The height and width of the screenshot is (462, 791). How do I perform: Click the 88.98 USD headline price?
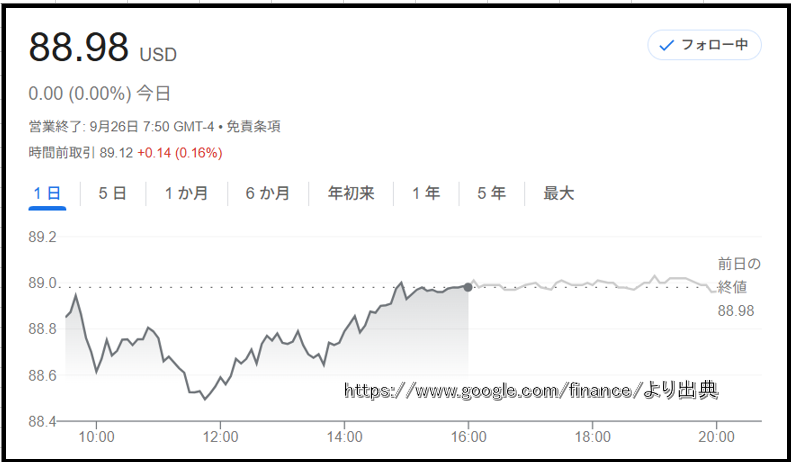[x=80, y=48]
